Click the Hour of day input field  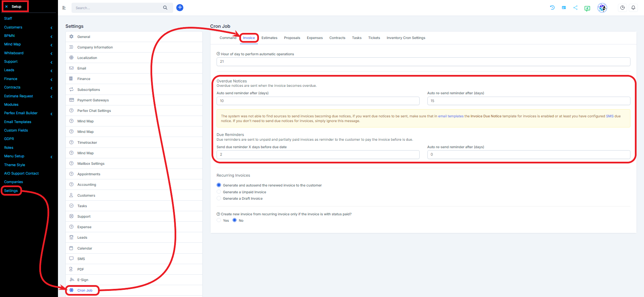(423, 61)
